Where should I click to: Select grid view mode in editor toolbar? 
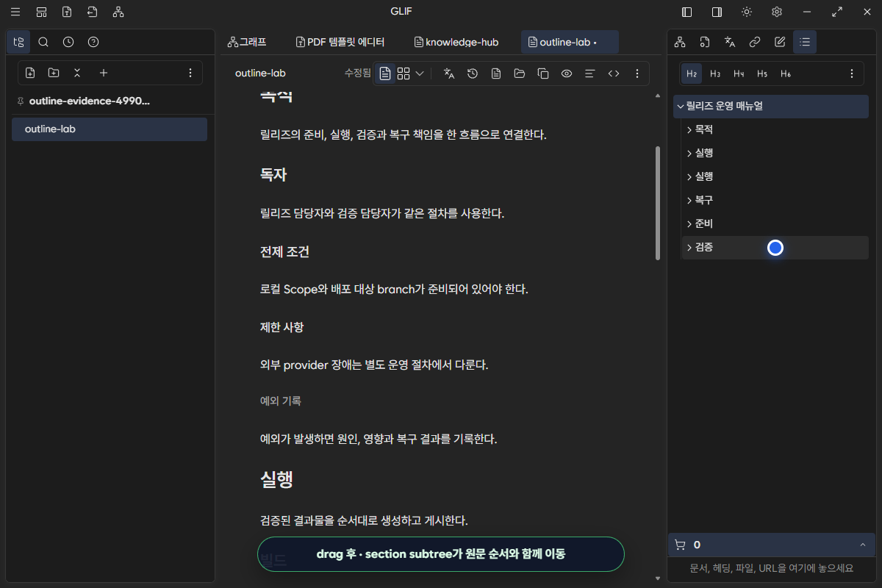coord(404,73)
